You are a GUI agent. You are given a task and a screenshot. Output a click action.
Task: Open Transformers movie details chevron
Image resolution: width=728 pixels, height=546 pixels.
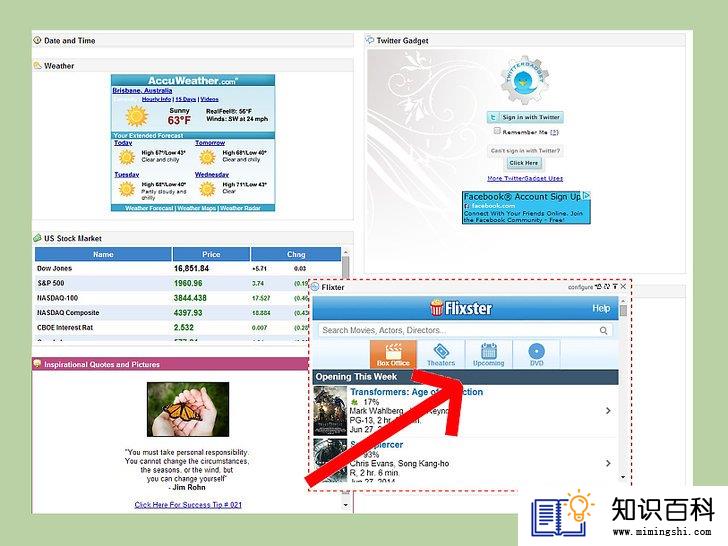coord(608,411)
